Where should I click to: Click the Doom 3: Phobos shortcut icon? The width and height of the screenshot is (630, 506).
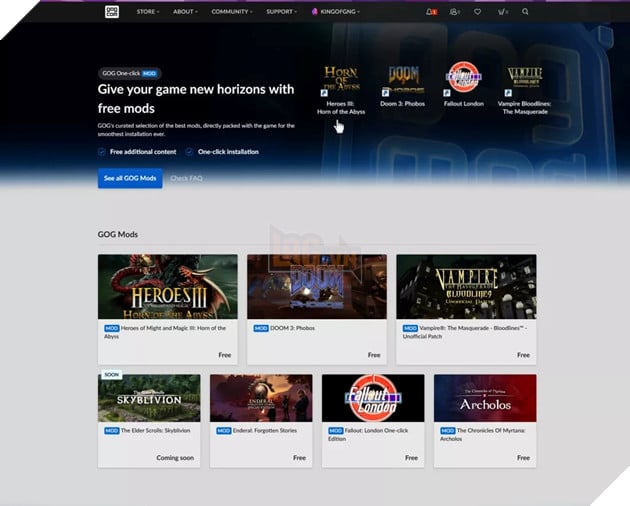tap(403, 80)
